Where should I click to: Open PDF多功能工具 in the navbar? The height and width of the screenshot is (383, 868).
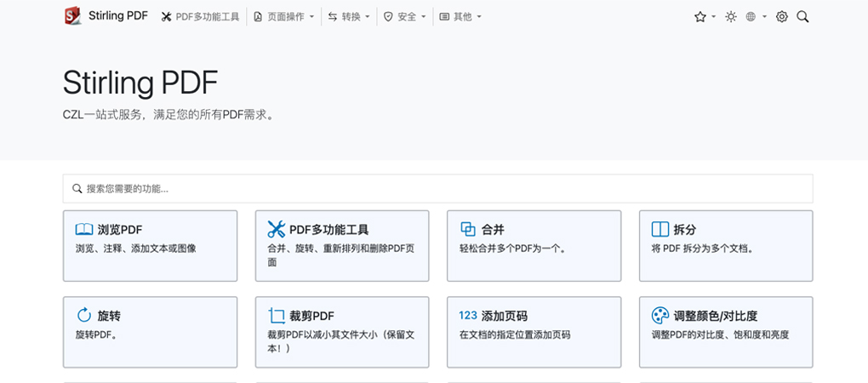pos(208,17)
